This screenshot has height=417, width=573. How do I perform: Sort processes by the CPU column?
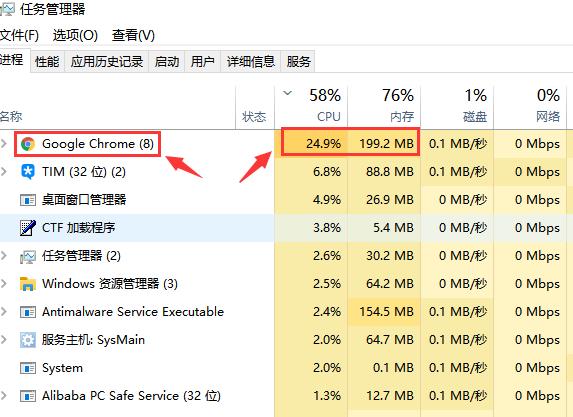[x=311, y=107]
